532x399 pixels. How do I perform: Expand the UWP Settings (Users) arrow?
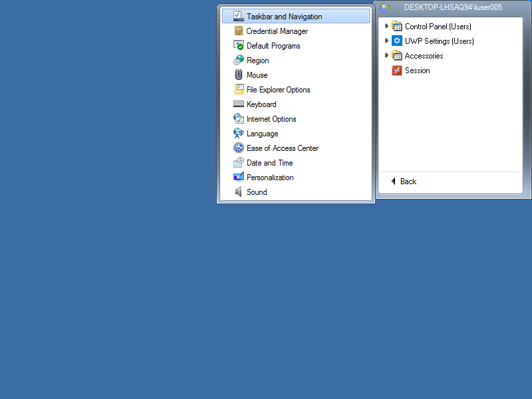[386, 41]
